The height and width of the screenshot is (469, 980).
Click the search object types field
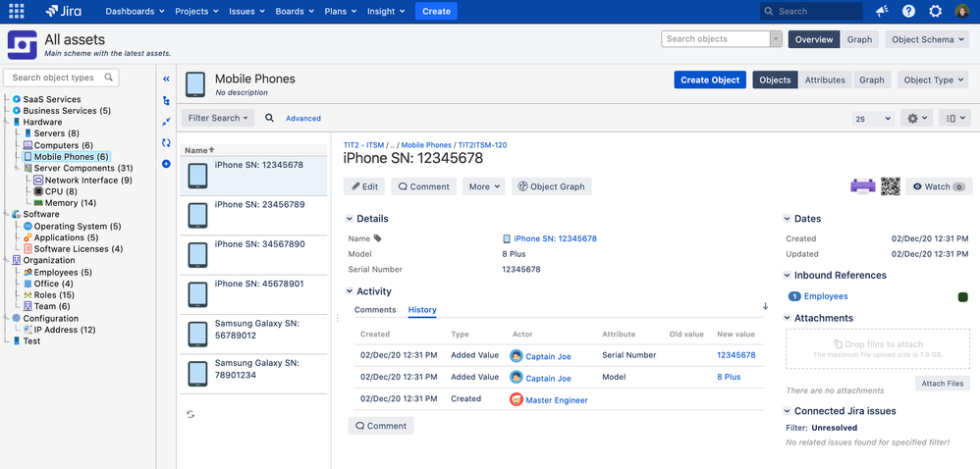pyautogui.click(x=61, y=78)
